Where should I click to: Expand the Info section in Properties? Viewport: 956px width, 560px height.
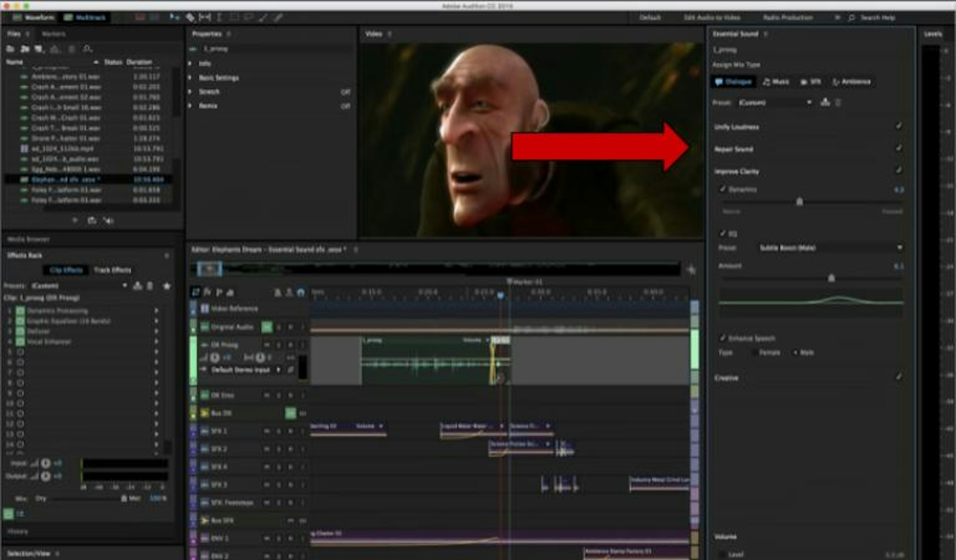point(190,64)
